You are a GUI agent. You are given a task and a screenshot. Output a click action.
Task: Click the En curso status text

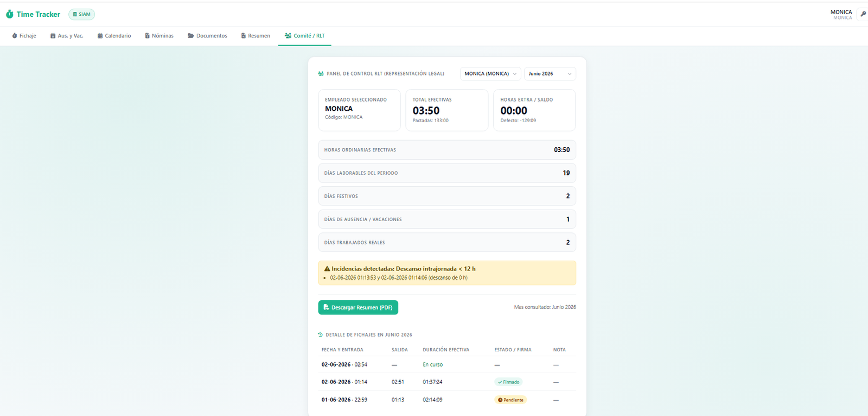433,365
